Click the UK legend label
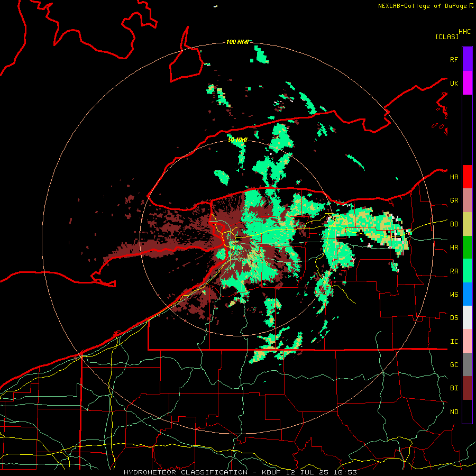 point(454,83)
